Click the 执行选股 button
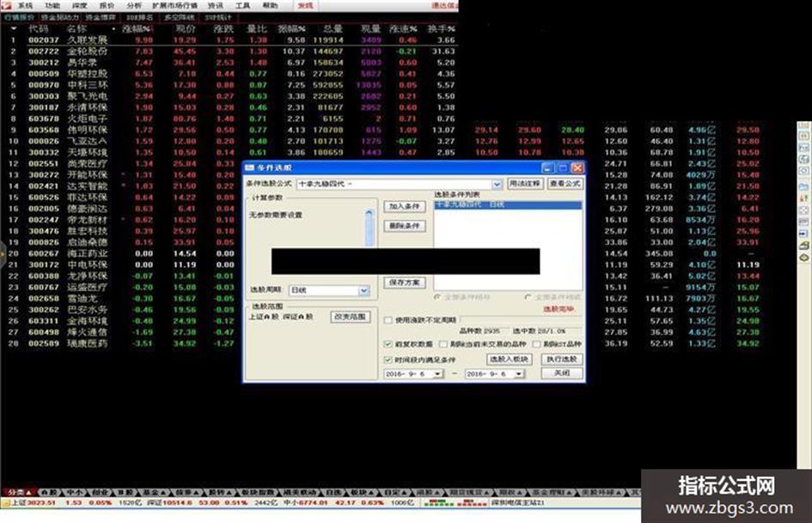Viewport: 812px width, 523px height. 562,359
